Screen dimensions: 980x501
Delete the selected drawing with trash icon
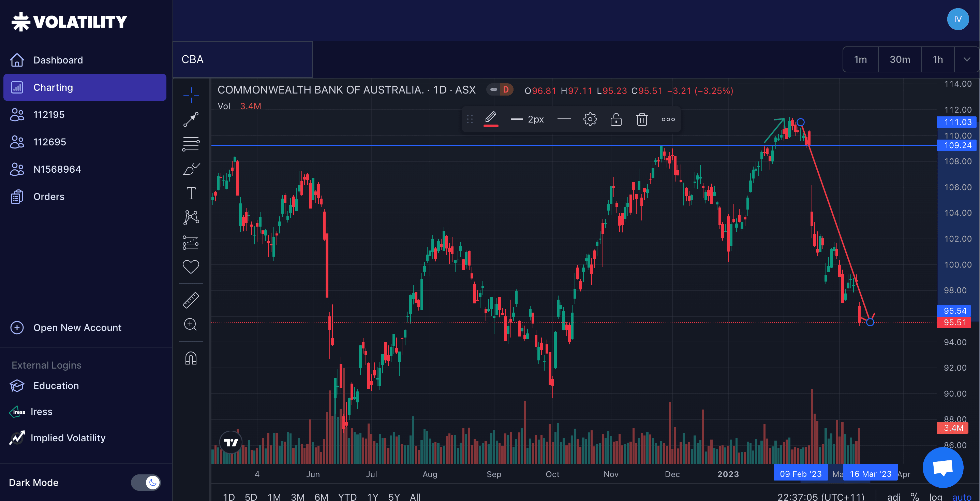(642, 119)
